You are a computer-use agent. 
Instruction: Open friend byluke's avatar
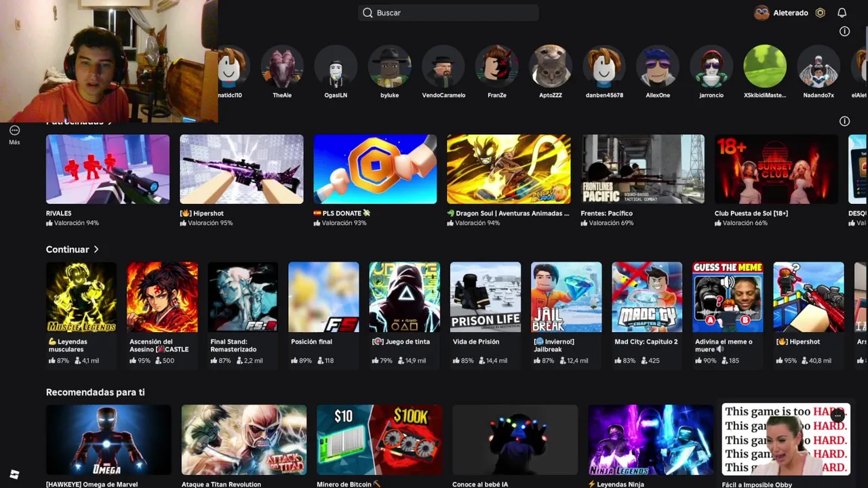389,66
